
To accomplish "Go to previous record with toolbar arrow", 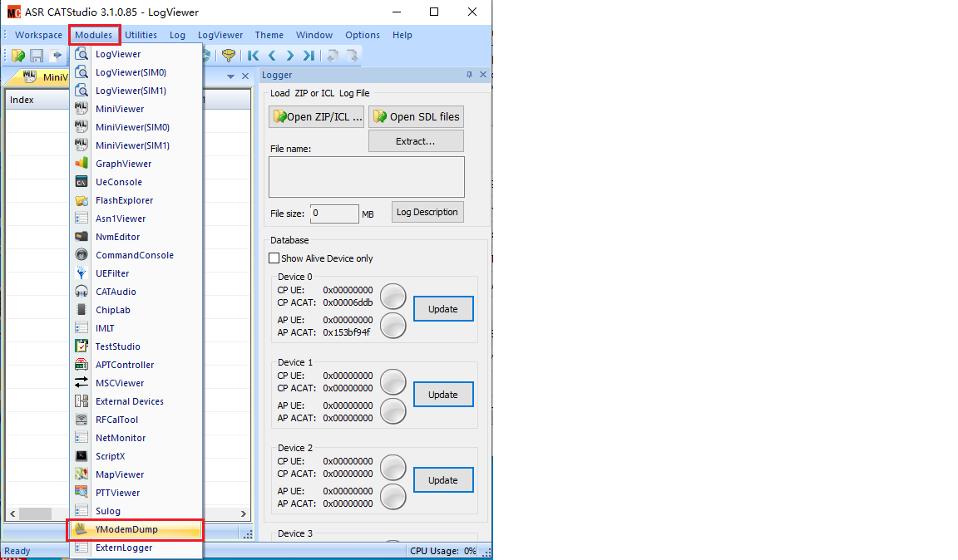I will click(272, 56).
